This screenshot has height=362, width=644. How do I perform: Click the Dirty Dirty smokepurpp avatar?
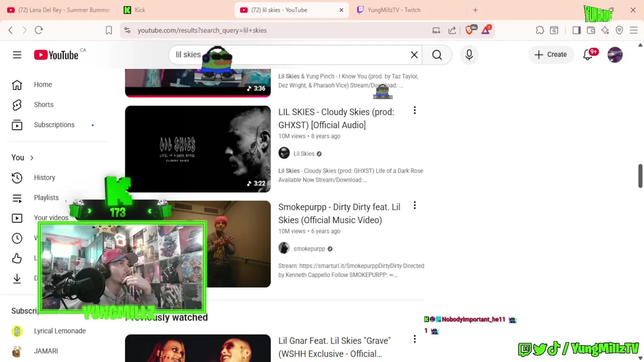pyautogui.click(x=284, y=248)
